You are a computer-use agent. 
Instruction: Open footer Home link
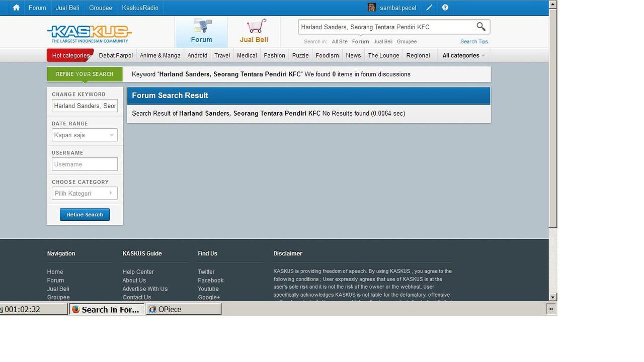(x=55, y=272)
